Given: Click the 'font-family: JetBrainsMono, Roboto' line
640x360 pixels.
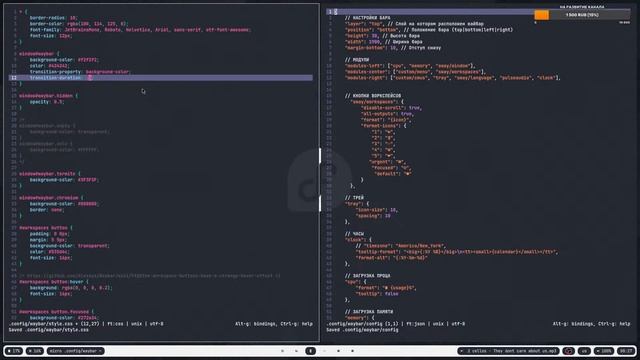Looking at the screenshot, I should [140, 30].
